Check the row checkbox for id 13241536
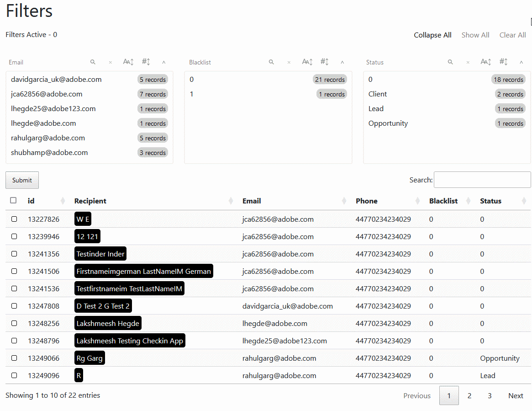 point(14,288)
